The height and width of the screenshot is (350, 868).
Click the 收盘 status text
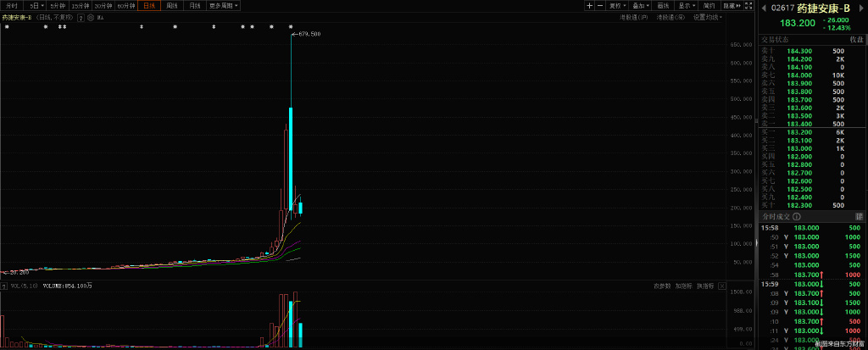857,40
